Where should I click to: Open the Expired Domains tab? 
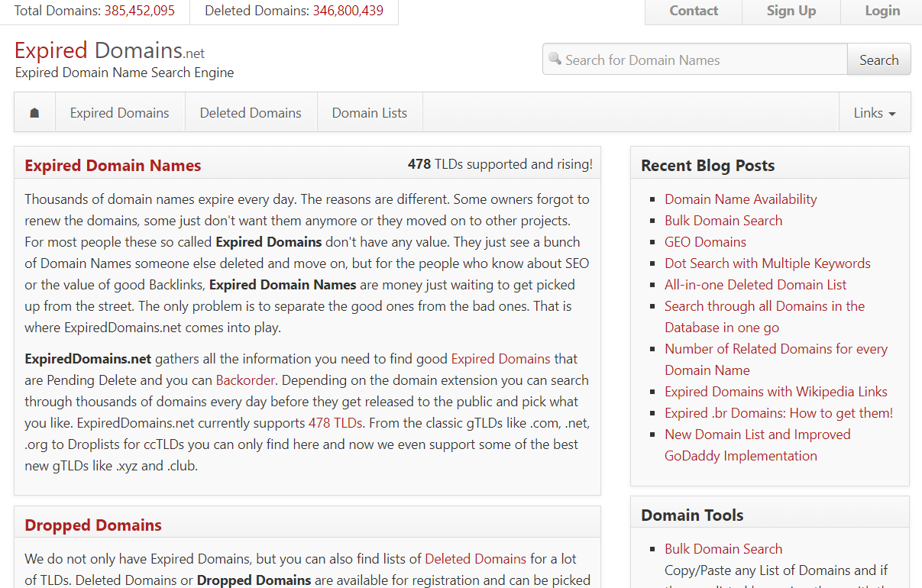119,113
